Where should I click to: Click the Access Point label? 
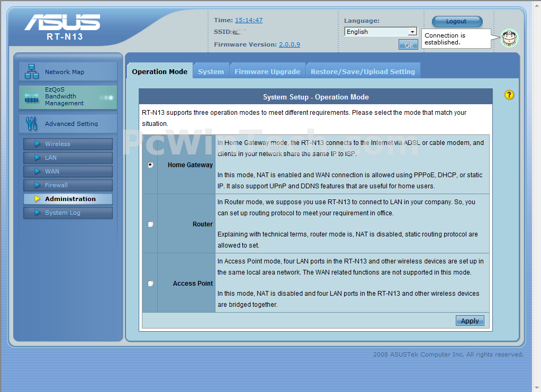[193, 284]
